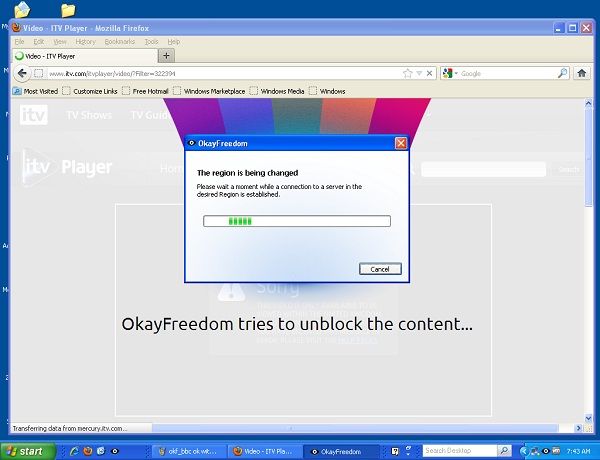Viewport: 600px width, 460px height.
Task: Open a new tab with plus button
Action: 166,56
